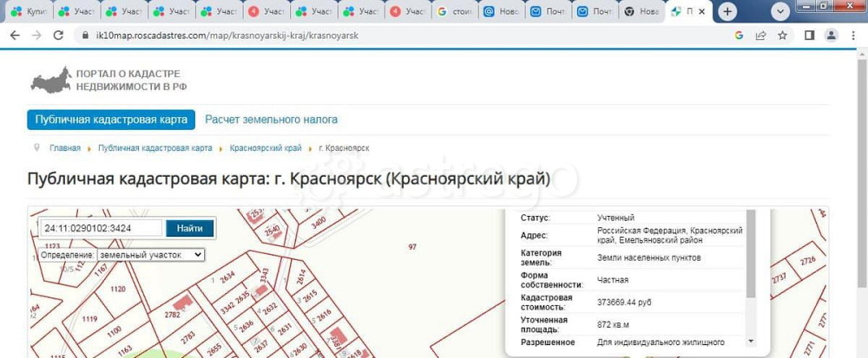Select parcel 1120 on the map
This screenshot has width=868, height=358.
click(118, 289)
